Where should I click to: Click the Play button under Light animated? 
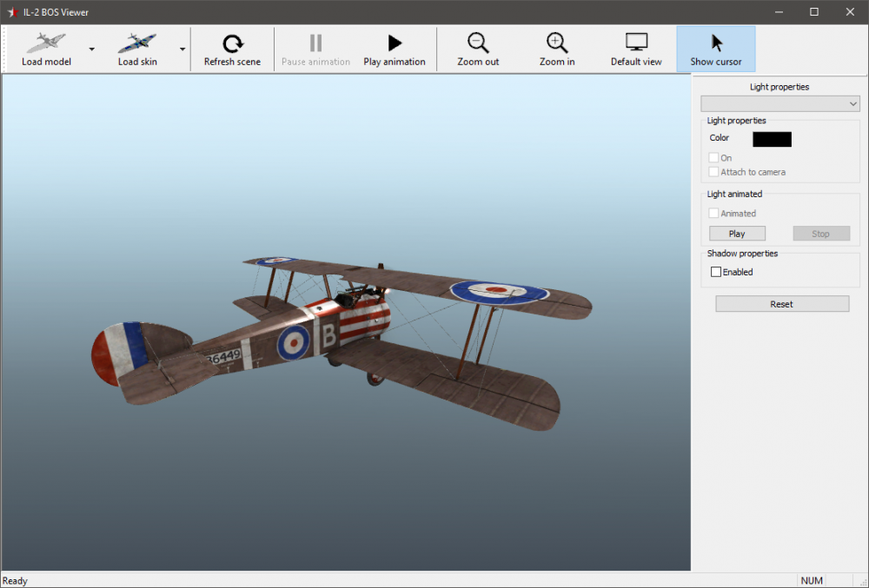tap(737, 234)
